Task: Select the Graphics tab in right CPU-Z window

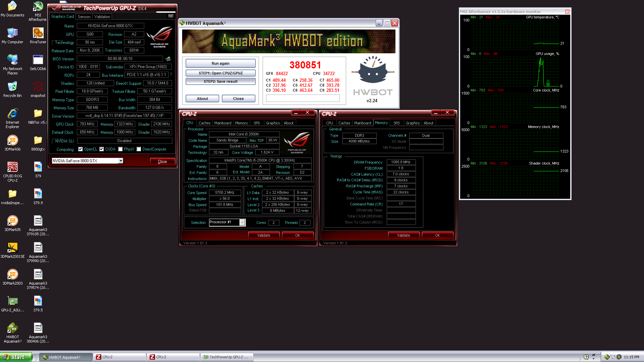Action: click(413, 123)
